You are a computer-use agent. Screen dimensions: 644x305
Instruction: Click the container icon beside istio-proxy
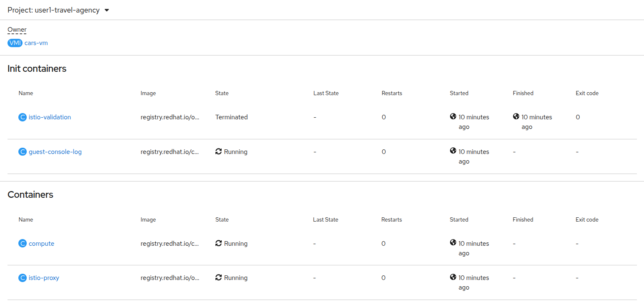coord(23,278)
